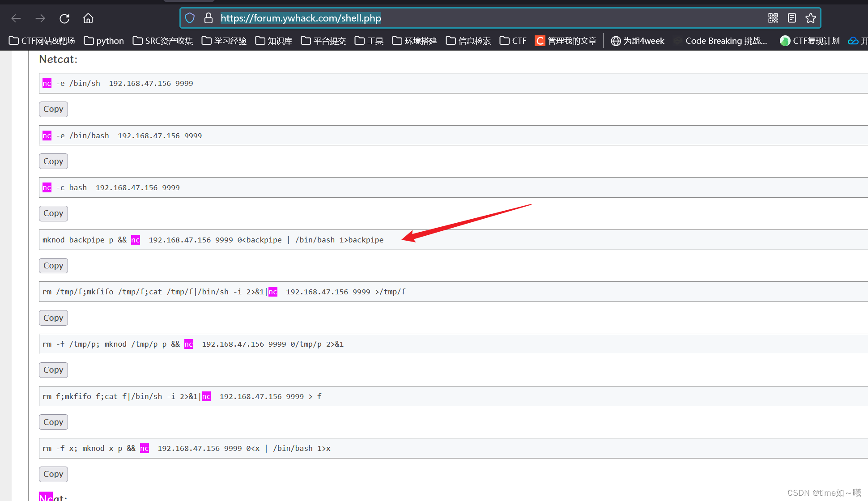Copy the mknod backpipe command
This screenshot has height=501, width=868.
coord(53,266)
